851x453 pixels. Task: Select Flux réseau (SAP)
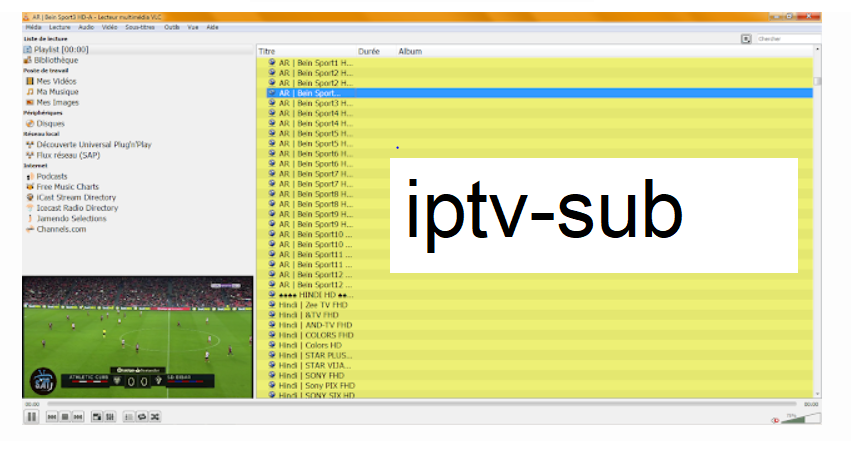pos(63,155)
